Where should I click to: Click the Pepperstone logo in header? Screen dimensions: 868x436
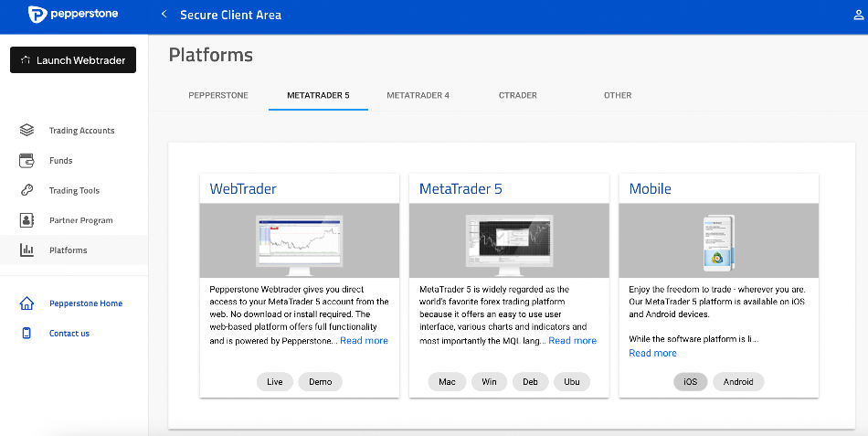[73, 15]
